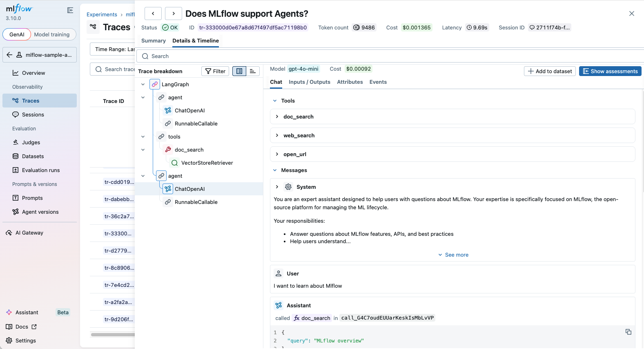This screenshot has height=349, width=644.
Task: Copy the JSON query code block
Action: tap(628, 332)
